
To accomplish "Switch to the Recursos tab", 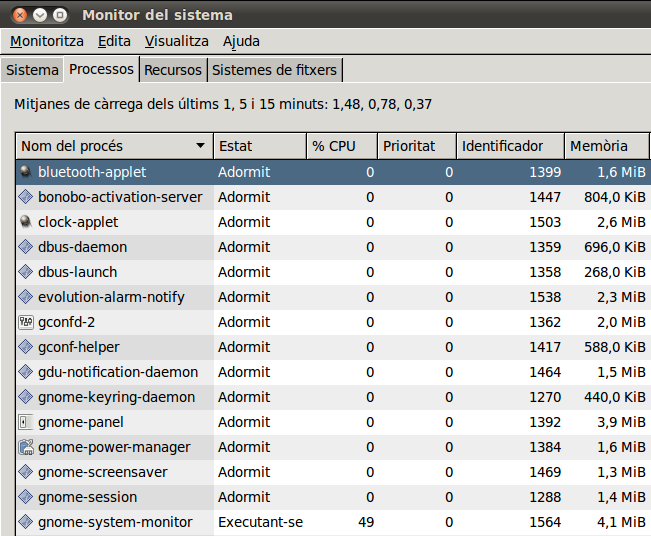I will tap(173, 70).
